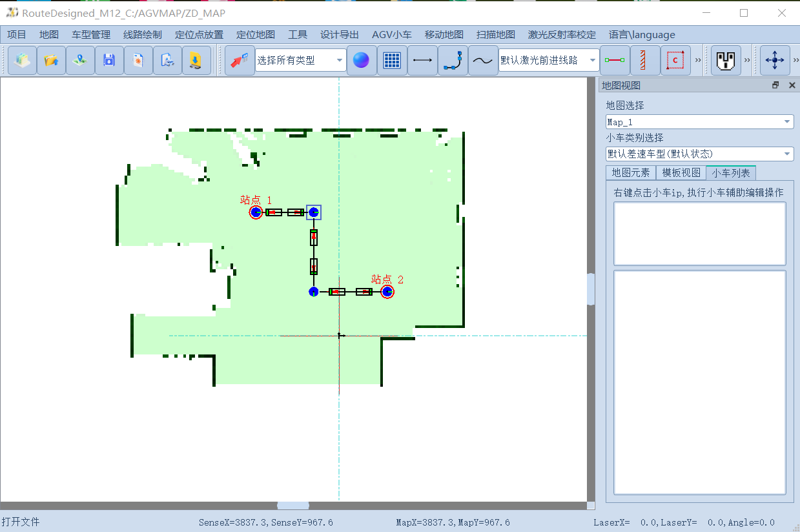Open the 定位点放置 menu
This screenshot has height=532, width=800.
(x=199, y=35)
